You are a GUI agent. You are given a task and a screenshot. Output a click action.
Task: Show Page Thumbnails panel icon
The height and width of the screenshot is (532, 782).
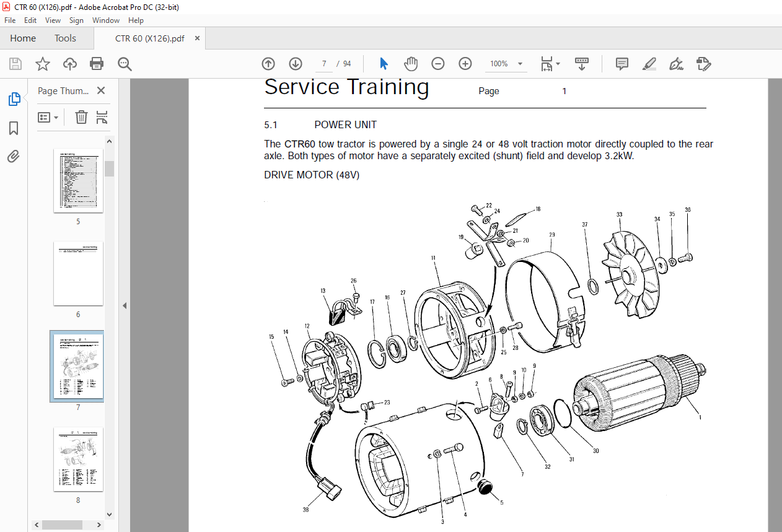(x=14, y=98)
